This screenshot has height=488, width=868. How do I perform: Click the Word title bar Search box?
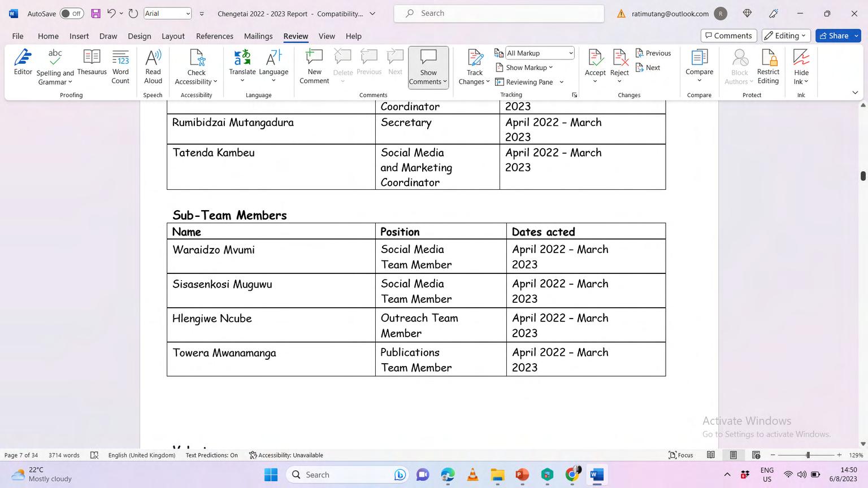click(499, 14)
